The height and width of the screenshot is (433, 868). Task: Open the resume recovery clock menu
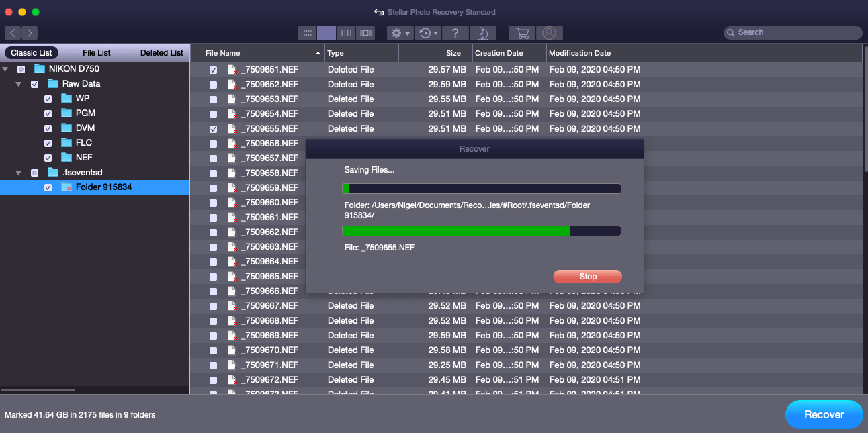[427, 32]
